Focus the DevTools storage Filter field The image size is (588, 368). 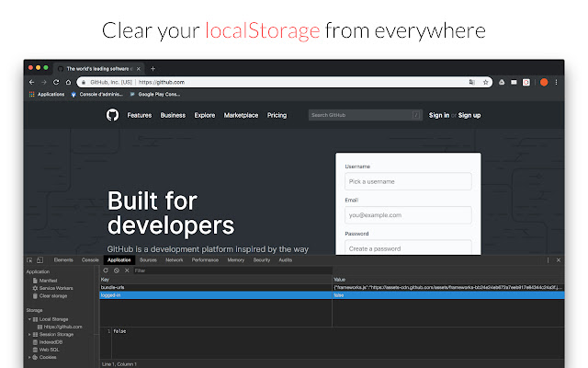[232, 270]
